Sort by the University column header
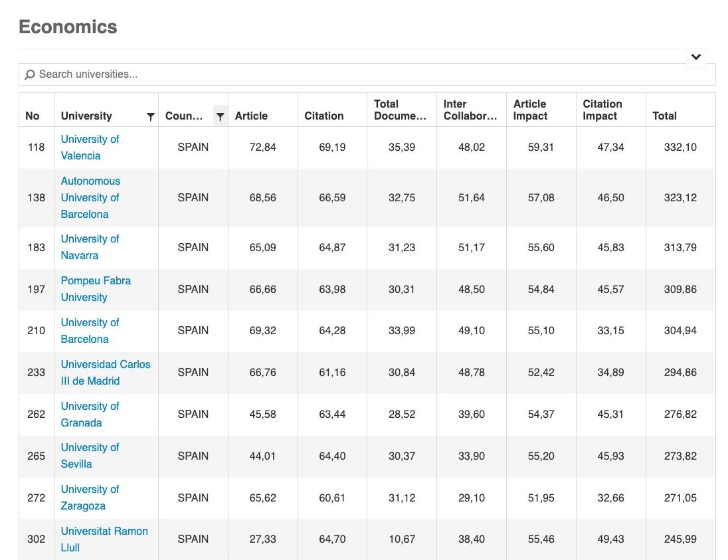Viewport: 728px width, 560px height. 86,116
